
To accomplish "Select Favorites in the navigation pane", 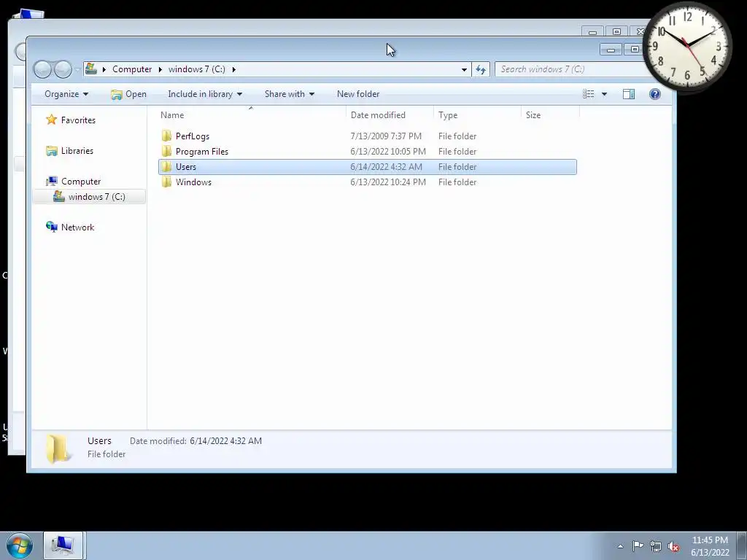I will (78, 120).
